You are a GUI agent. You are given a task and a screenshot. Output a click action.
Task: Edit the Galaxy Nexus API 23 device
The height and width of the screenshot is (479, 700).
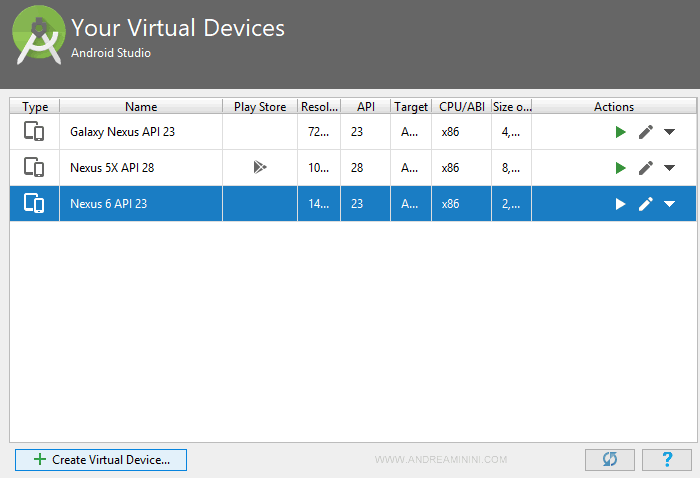point(646,132)
